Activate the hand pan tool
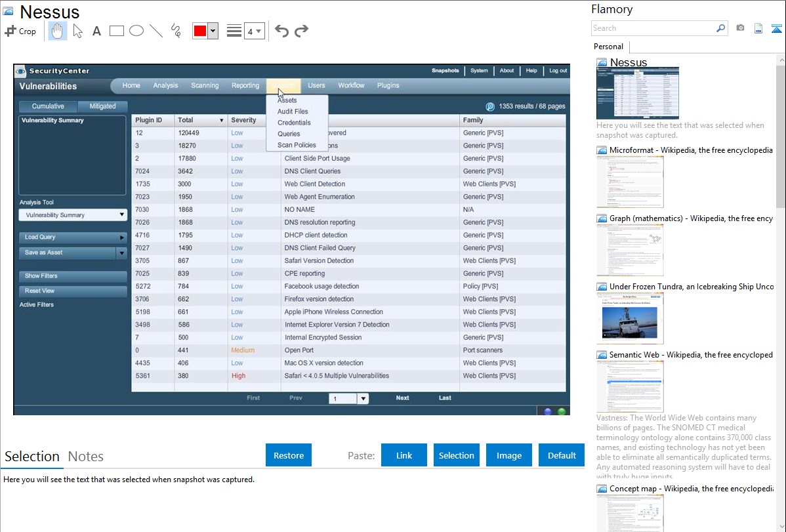This screenshot has height=532, width=786. pyautogui.click(x=58, y=31)
